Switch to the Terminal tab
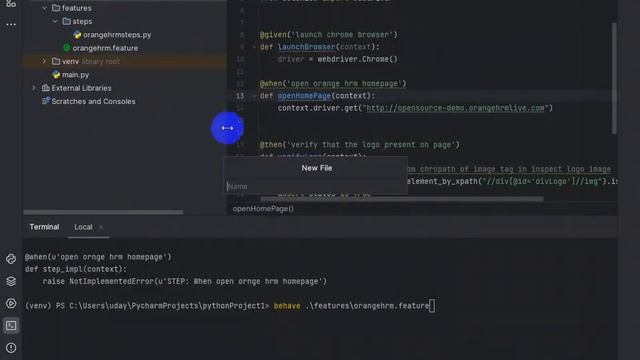Screen dimensions: 640x360 (44, 227)
